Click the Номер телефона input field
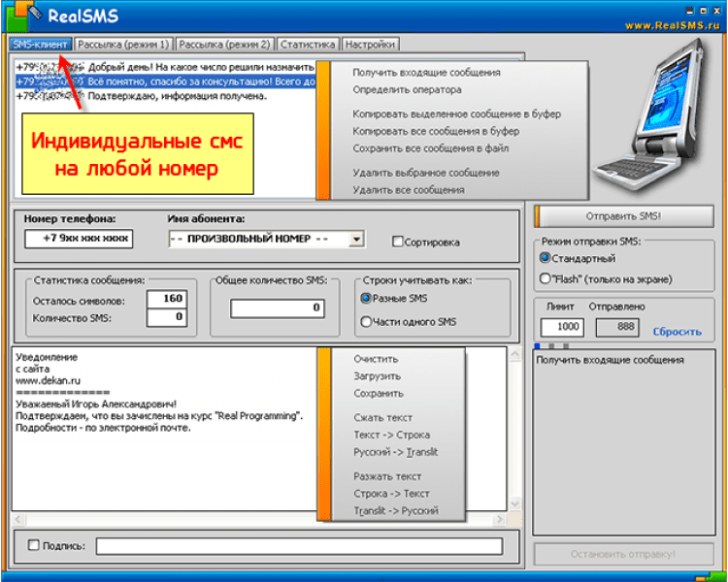The image size is (728, 582). point(79,239)
